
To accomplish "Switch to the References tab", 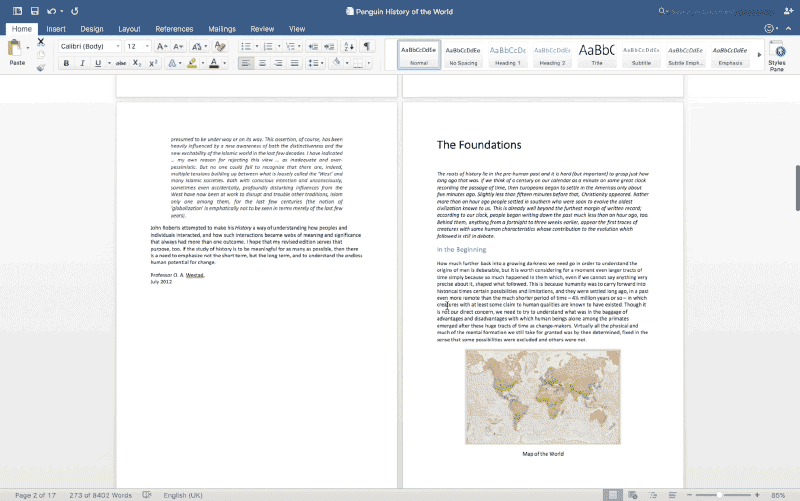I will (174, 29).
